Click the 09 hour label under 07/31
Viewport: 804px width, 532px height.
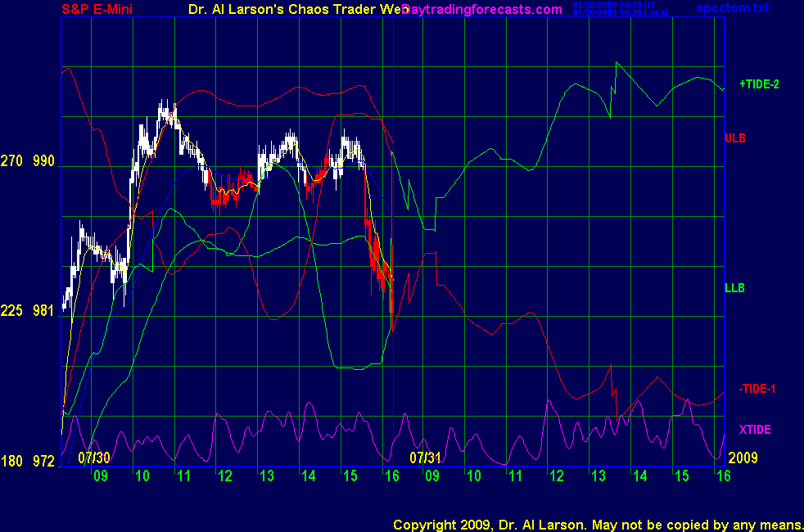432,476
